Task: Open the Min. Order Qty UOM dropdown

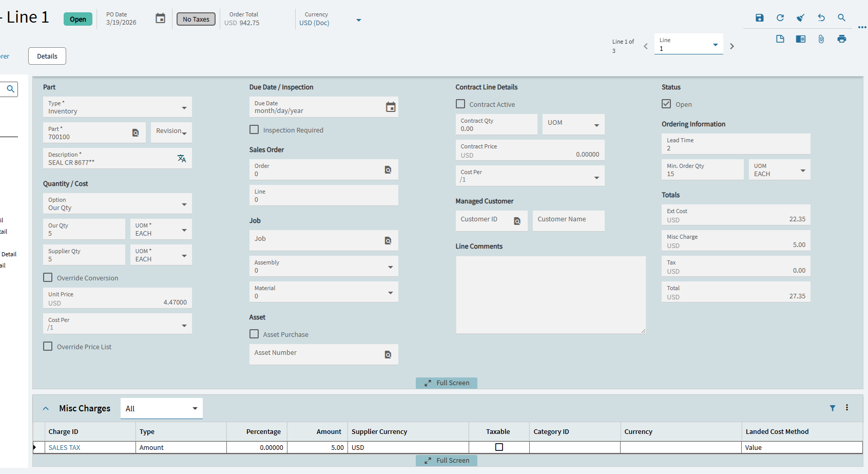Action: pyautogui.click(x=803, y=170)
